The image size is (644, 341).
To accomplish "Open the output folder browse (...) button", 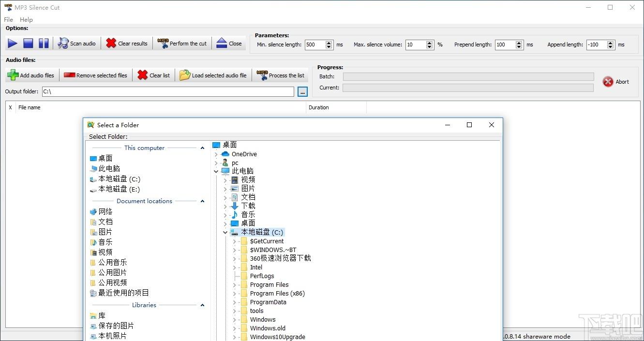I will tap(302, 91).
